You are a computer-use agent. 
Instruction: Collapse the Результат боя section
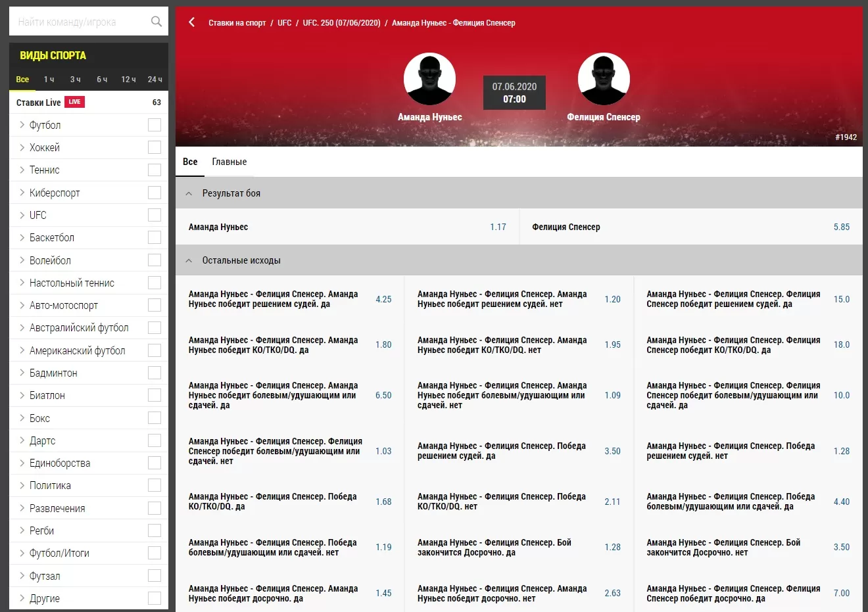point(189,193)
